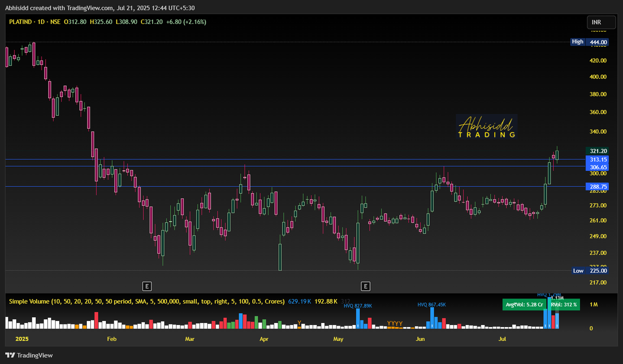Image resolution: width=623 pixels, height=364 pixels.
Task: Click the 380.00 price axis tick
Action: (x=598, y=95)
